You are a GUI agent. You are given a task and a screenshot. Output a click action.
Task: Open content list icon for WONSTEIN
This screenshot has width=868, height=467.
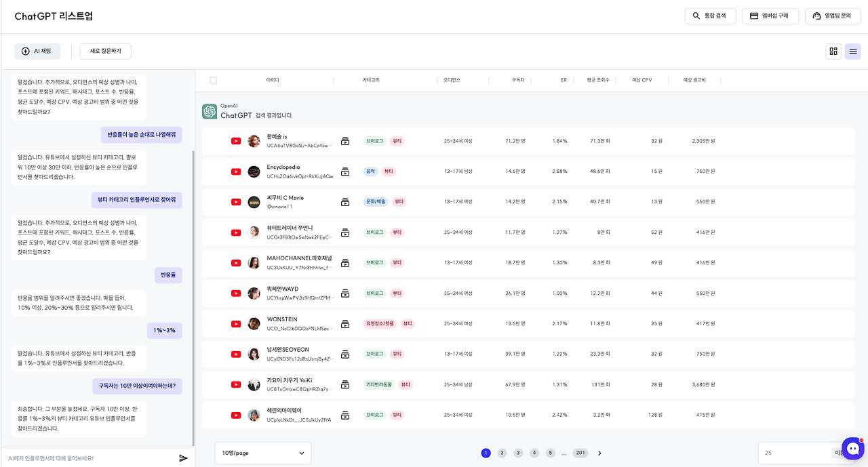click(x=345, y=324)
